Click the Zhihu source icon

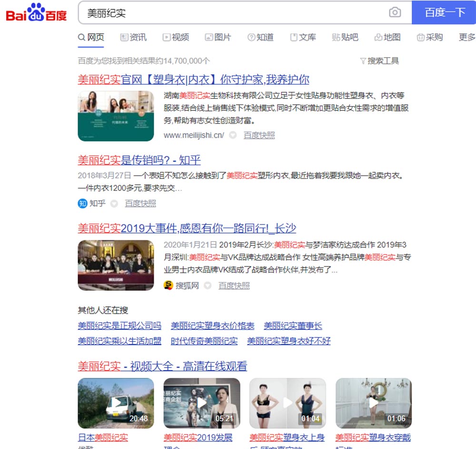click(82, 204)
